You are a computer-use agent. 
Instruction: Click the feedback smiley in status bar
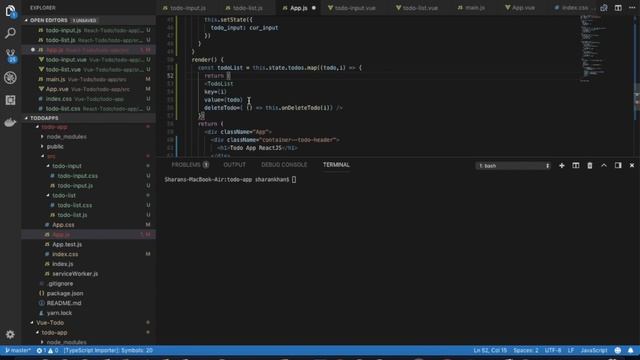click(x=618, y=350)
